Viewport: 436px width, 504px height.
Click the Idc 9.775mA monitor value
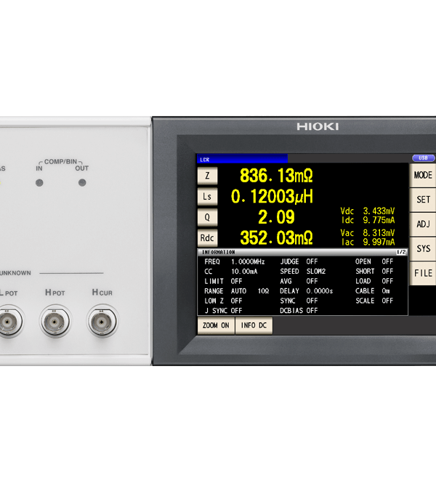coord(368,220)
